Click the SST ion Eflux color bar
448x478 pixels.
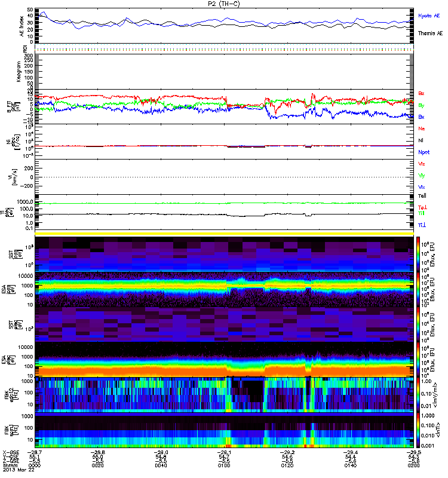[x=418, y=253]
